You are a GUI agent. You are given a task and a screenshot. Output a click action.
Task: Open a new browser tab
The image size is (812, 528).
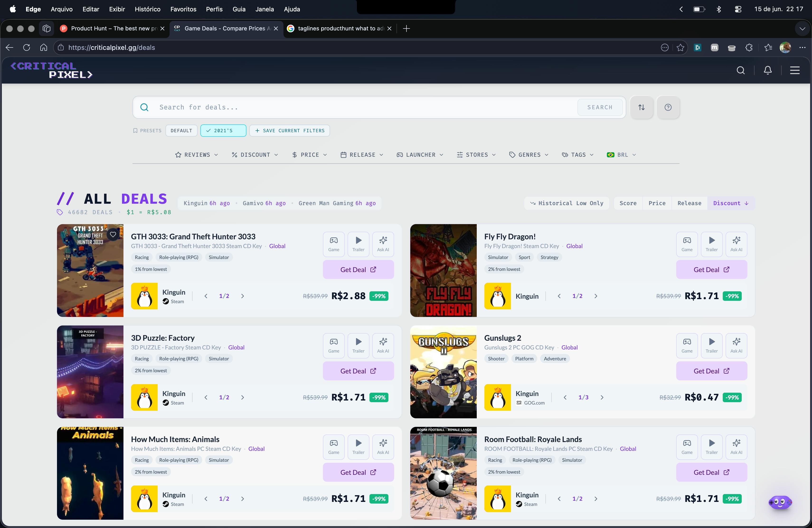(406, 28)
